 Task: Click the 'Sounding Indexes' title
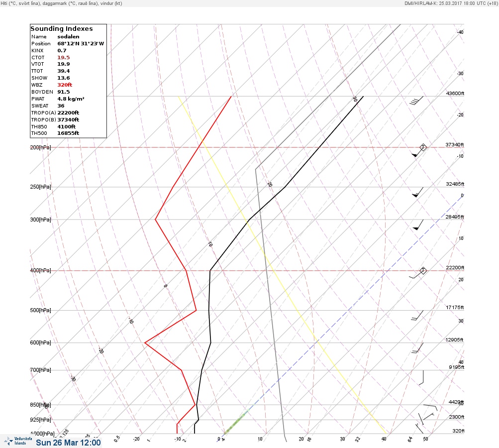(x=61, y=29)
